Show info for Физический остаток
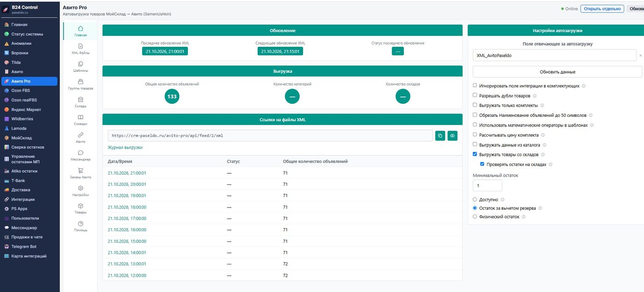 click(x=523, y=217)
